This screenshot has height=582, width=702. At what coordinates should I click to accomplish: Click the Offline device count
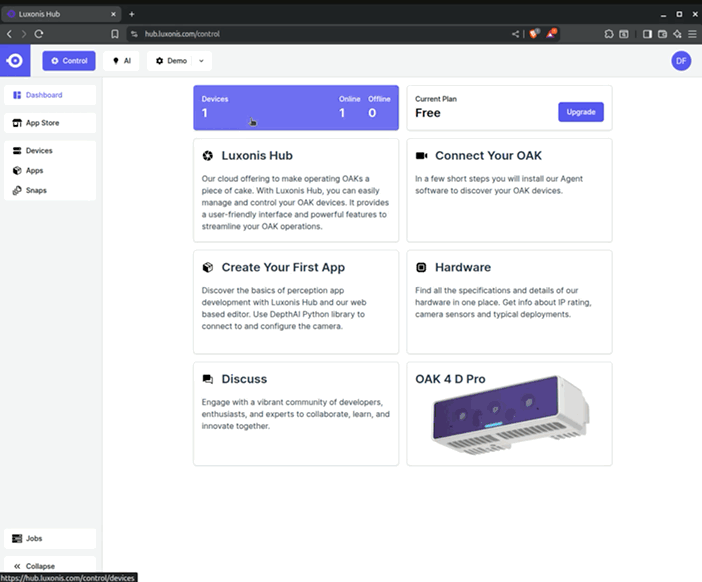click(372, 113)
